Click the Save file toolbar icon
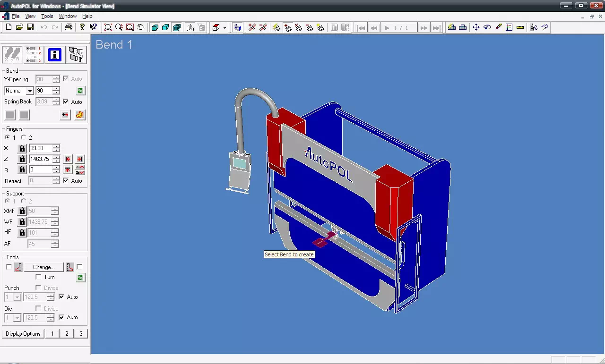Screen dimensions: 605x364 (x=30, y=27)
